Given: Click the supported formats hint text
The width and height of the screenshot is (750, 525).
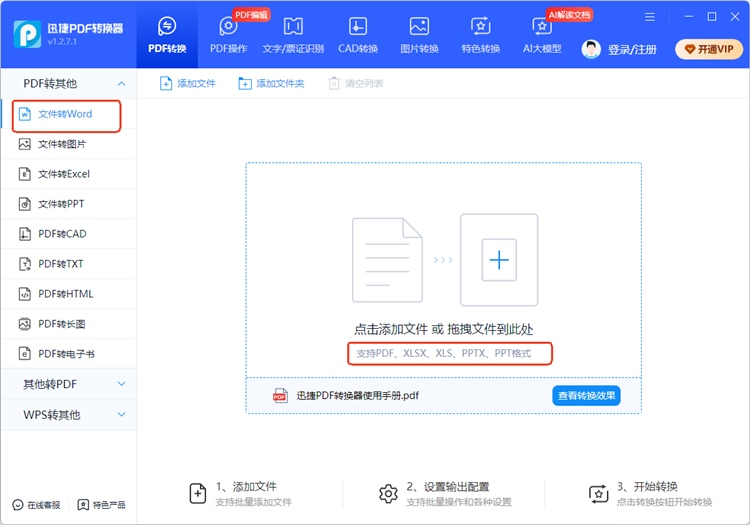Looking at the screenshot, I should coord(443,353).
